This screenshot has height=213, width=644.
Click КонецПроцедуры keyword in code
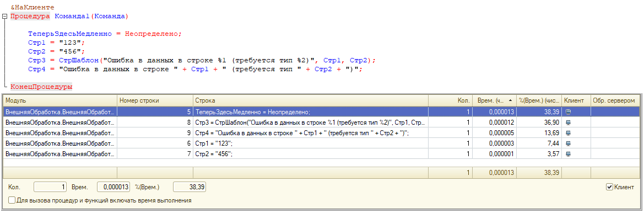click(41, 87)
